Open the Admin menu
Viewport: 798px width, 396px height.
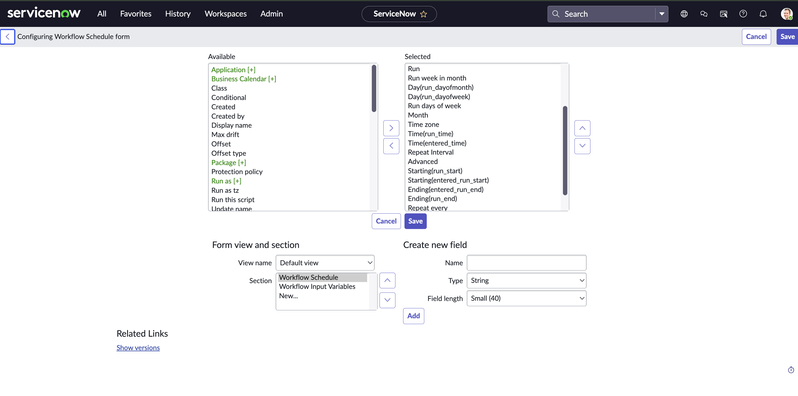click(272, 14)
